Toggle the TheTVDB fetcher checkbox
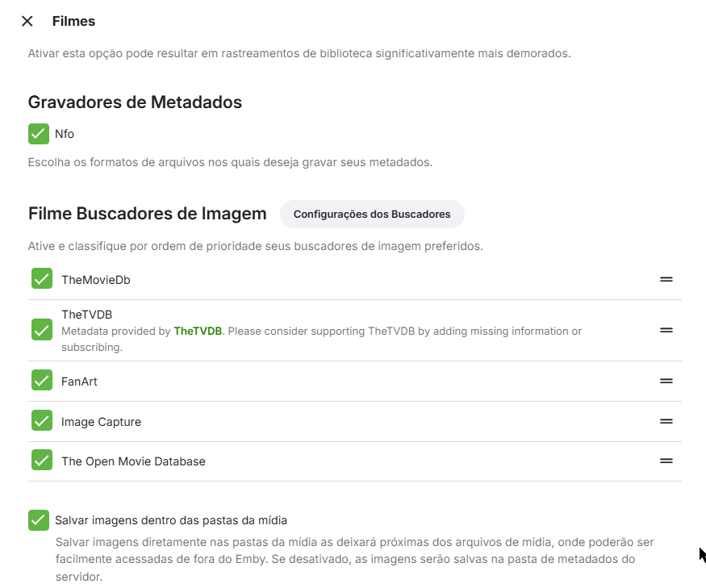706x588 pixels. 41,331
